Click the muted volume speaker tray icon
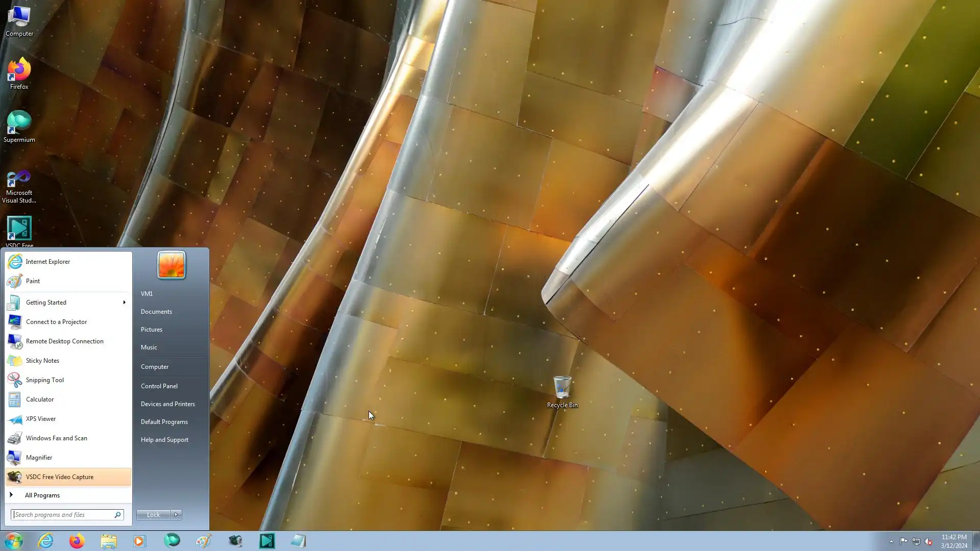 pyautogui.click(x=928, y=541)
